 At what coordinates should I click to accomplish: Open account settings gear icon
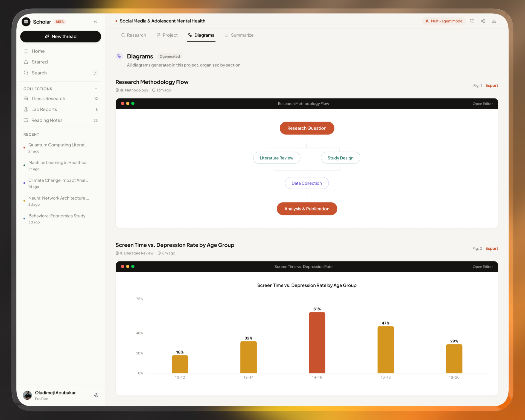coord(96,395)
